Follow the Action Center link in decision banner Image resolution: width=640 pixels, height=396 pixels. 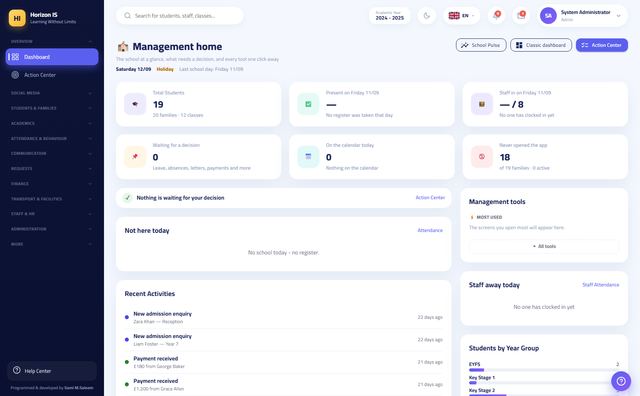(x=430, y=198)
